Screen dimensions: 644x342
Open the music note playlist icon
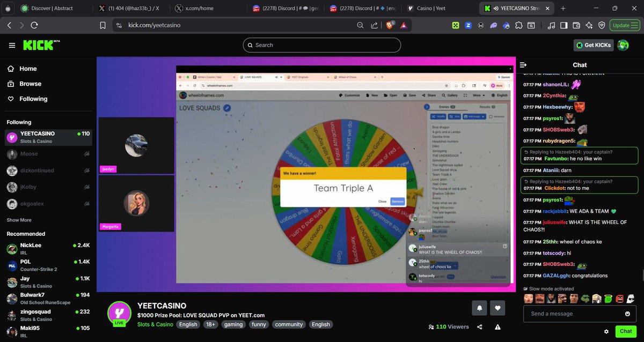[551, 25]
